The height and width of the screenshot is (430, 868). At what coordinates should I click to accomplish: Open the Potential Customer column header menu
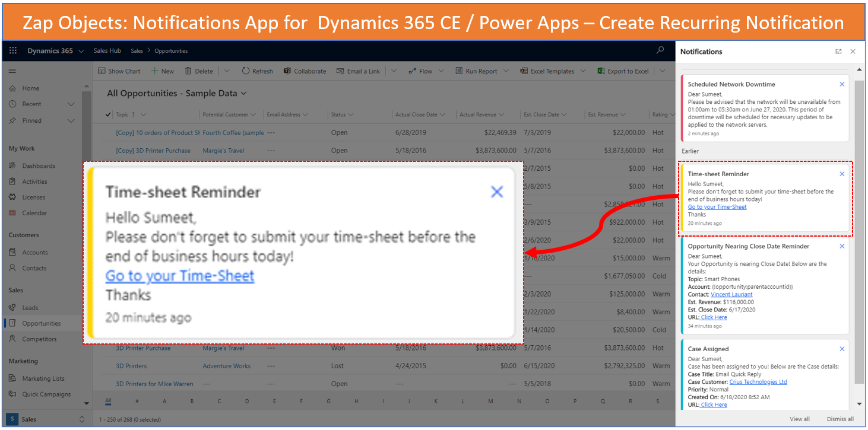[x=229, y=114]
